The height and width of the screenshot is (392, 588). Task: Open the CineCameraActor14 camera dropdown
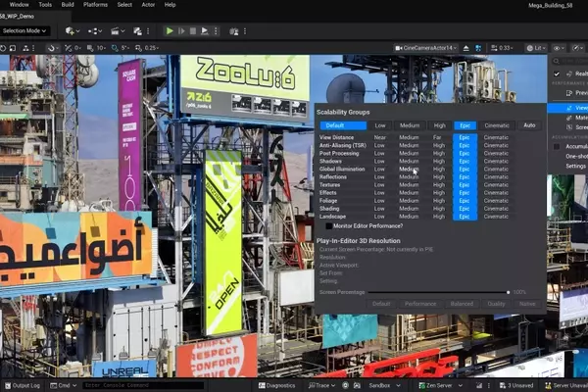pyautogui.click(x=426, y=48)
